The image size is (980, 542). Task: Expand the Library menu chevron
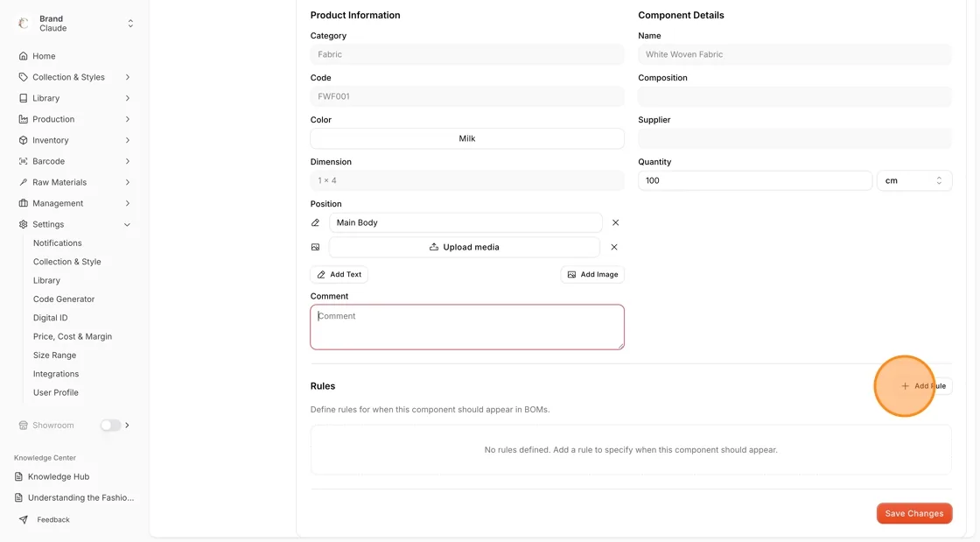pyautogui.click(x=128, y=98)
